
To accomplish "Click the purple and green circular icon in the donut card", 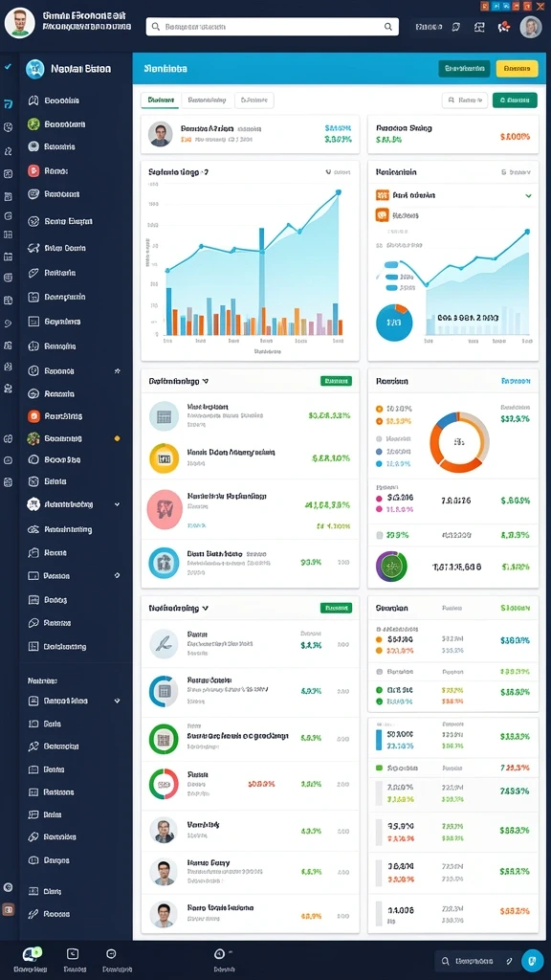I will (x=391, y=567).
